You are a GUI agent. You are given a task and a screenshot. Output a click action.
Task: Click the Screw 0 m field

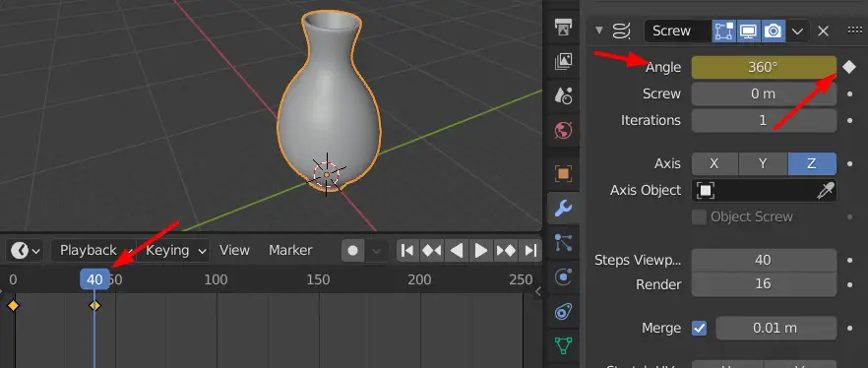[x=764, y=93]
